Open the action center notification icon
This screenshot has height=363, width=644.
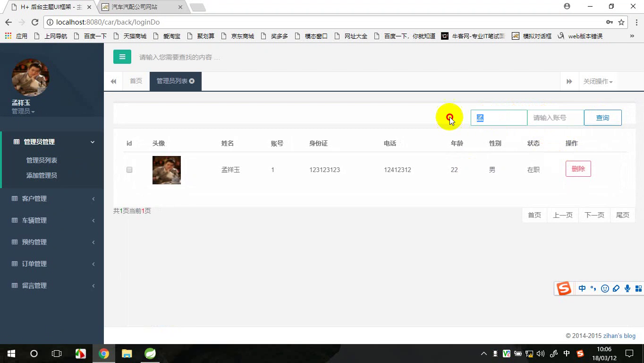pos(629,354)
